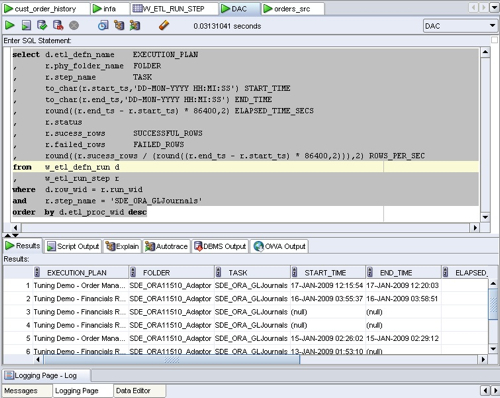This screenshot has width=500, height=398.
Task: Select the Results tab
Action: click(23, 246)
